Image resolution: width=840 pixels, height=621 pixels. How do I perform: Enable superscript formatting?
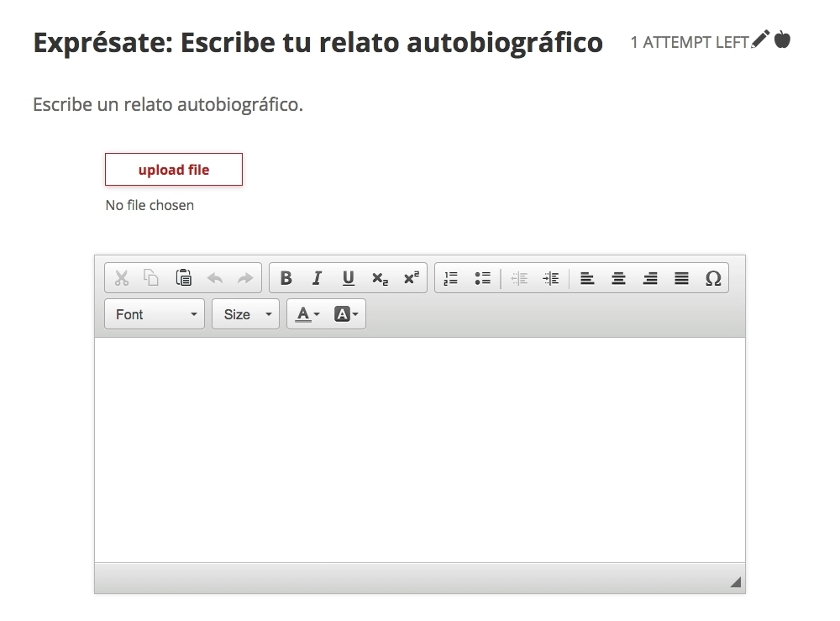click(411, 278)
